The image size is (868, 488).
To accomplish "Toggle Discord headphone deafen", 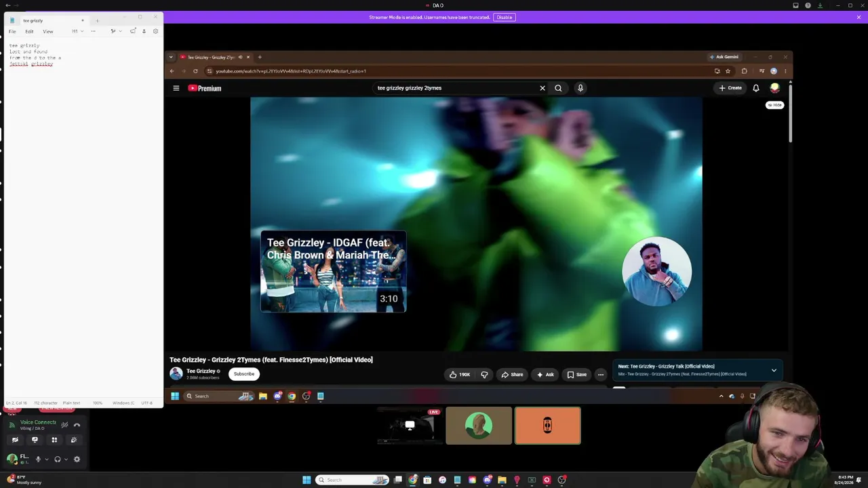I will 58,459.
